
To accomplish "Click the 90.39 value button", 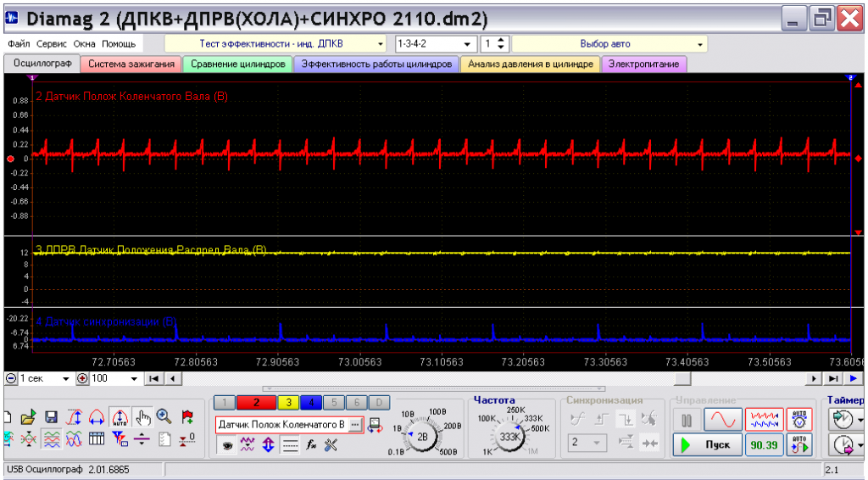I will (x=764, y=444).
